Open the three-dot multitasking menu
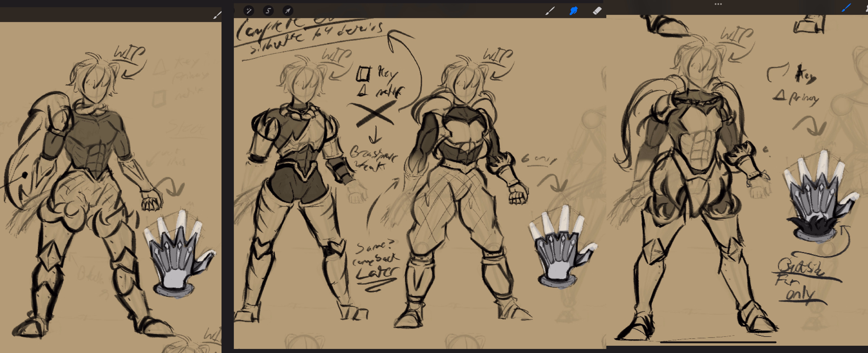This screenshot has height=353, width=868. (718, 4)
